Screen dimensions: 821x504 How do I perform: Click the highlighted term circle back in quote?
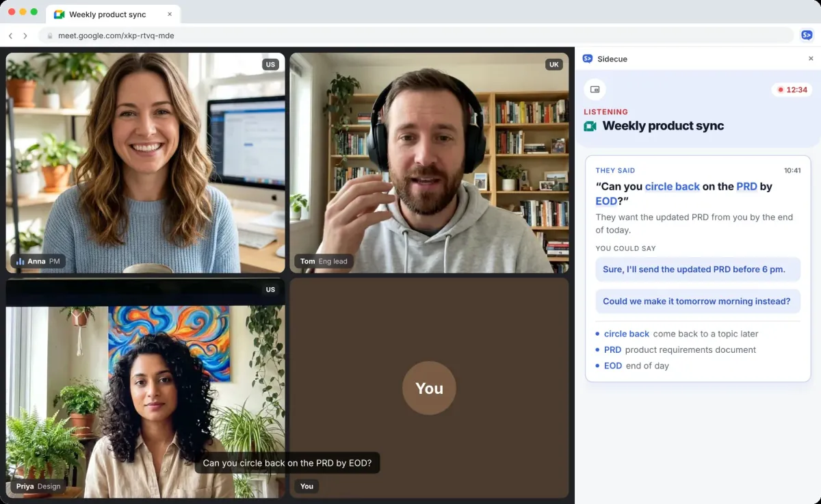(673, 186)
